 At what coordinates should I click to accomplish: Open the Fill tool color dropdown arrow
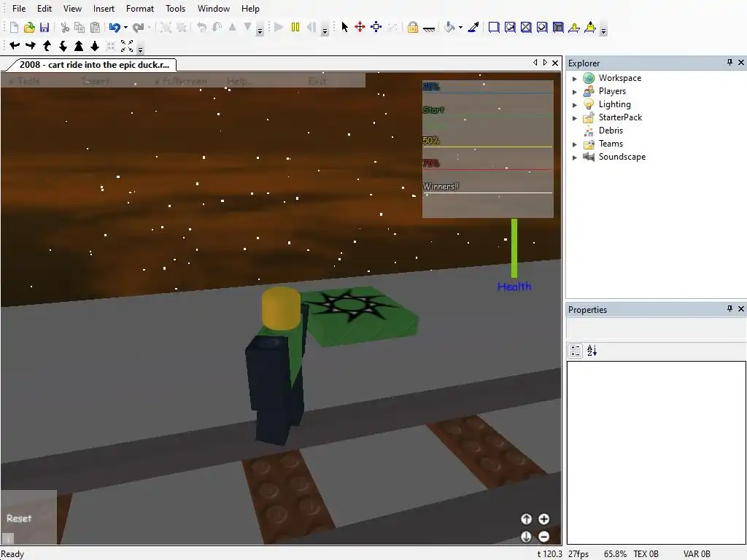tap(460, 28)
